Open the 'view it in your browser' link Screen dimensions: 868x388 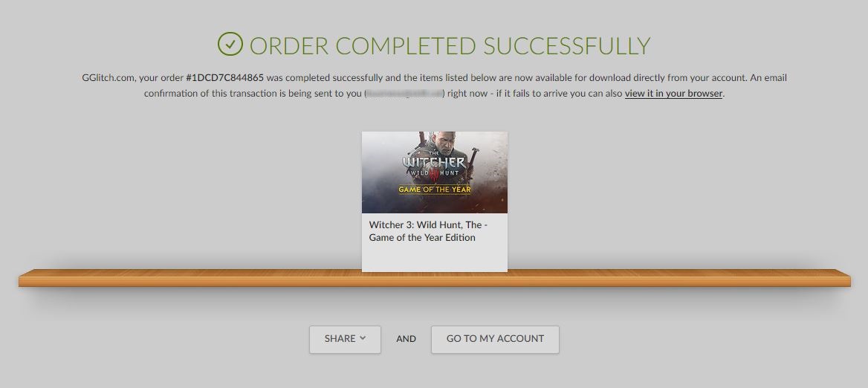point(673,94)
